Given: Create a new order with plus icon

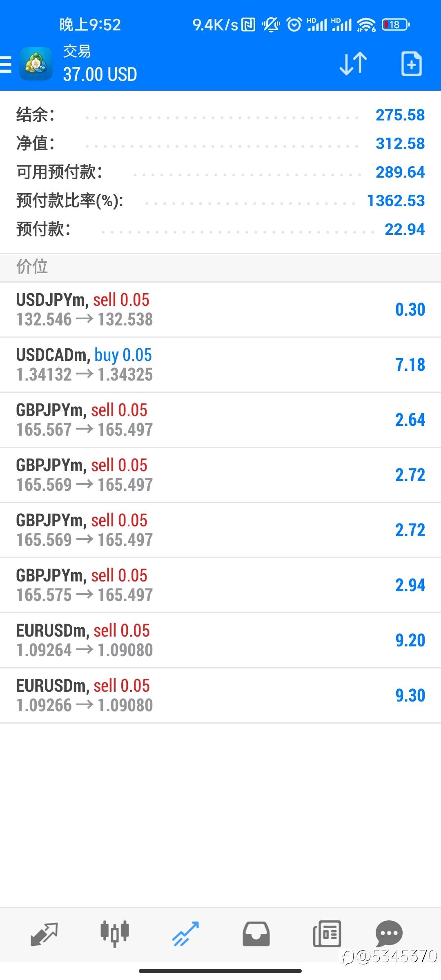Looking at the screenshot, I should [411, 64].
